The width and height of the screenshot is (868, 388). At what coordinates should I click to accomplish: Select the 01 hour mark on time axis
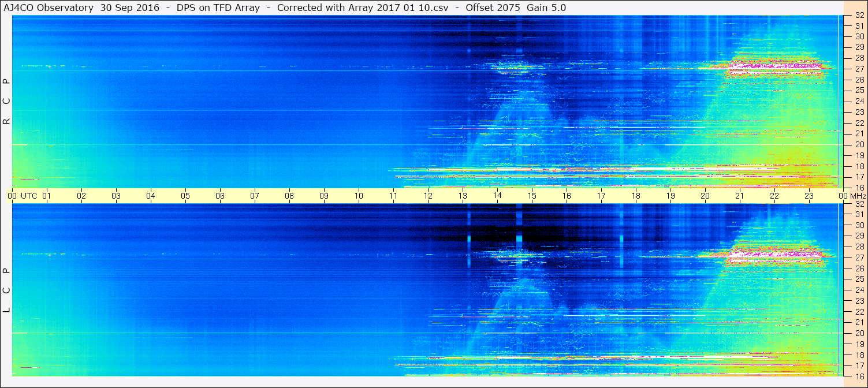click(x=47, y=196)
